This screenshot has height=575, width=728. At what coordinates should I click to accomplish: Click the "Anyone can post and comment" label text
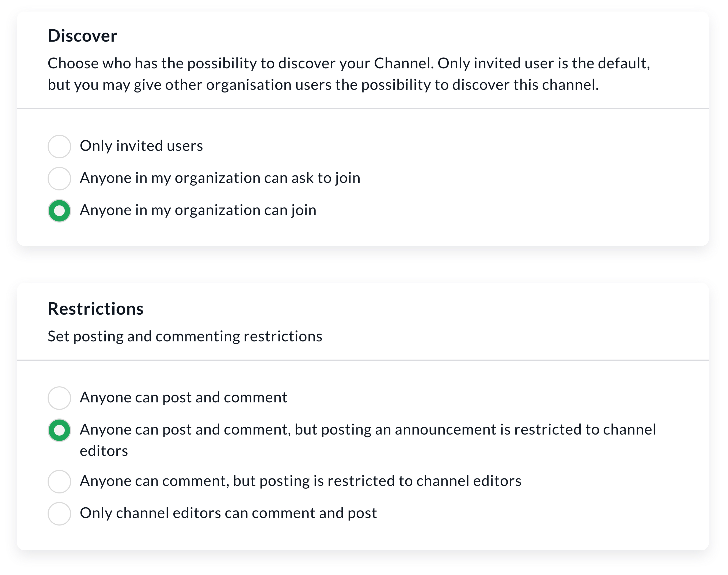[x=183, y=397]
